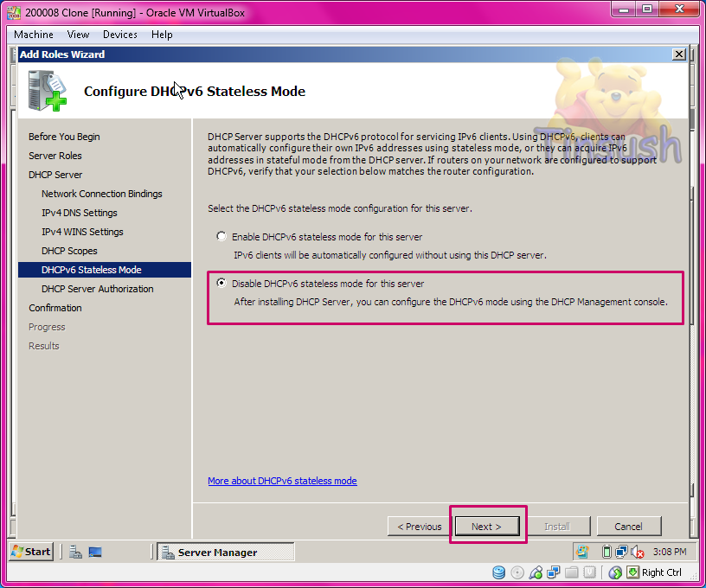Go to Network Connection Bindings step
This screenshot has height=588, width=706.
pyautogui.click(x=102, y=194)
